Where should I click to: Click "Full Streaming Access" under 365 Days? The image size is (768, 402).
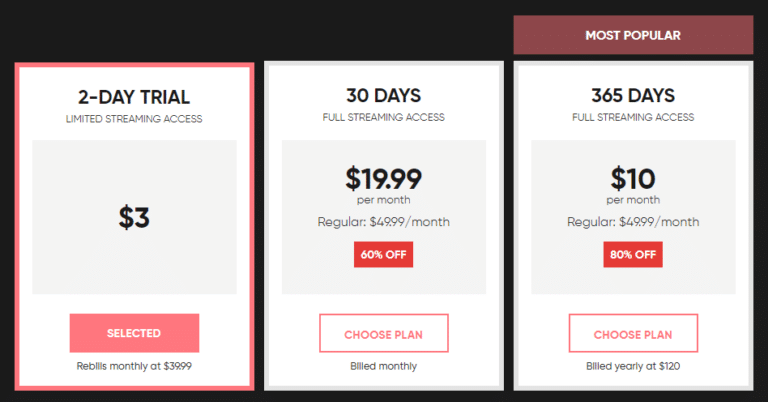[633, 118]
